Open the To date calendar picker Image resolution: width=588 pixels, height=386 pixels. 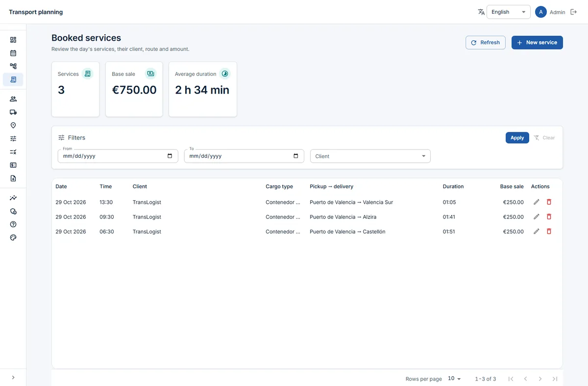point(295,156)
